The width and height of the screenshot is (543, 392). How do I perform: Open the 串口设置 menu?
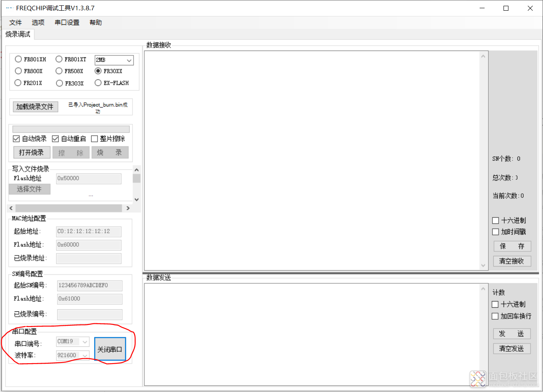(67, 23)
